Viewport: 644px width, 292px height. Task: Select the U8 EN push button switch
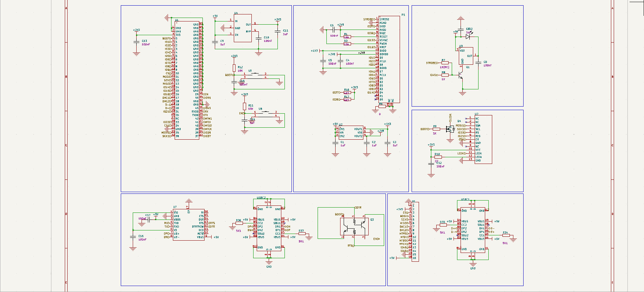(265, 114)
